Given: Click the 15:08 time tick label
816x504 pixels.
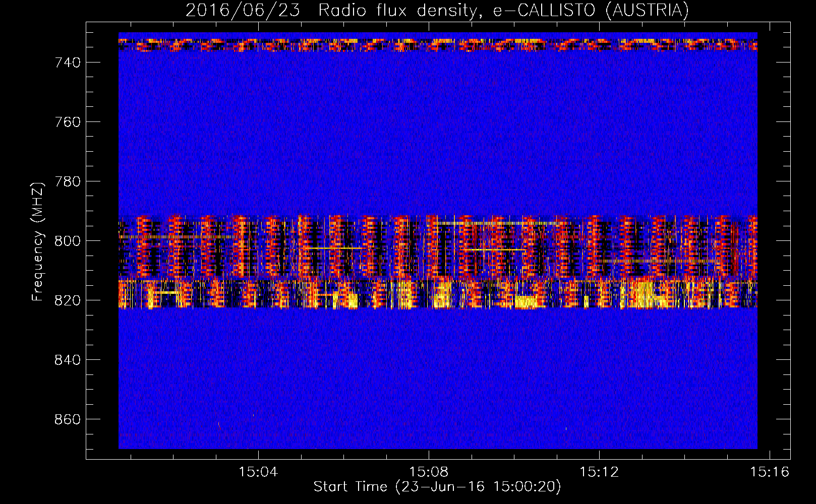Looking at the screenshot, I should pyautogui.click(x=429, y=472).
